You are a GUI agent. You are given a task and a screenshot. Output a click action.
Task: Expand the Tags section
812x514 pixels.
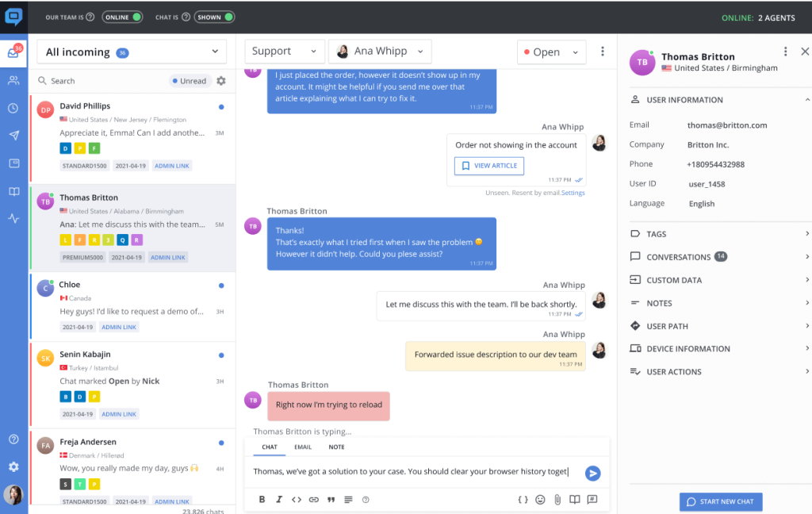720,234
